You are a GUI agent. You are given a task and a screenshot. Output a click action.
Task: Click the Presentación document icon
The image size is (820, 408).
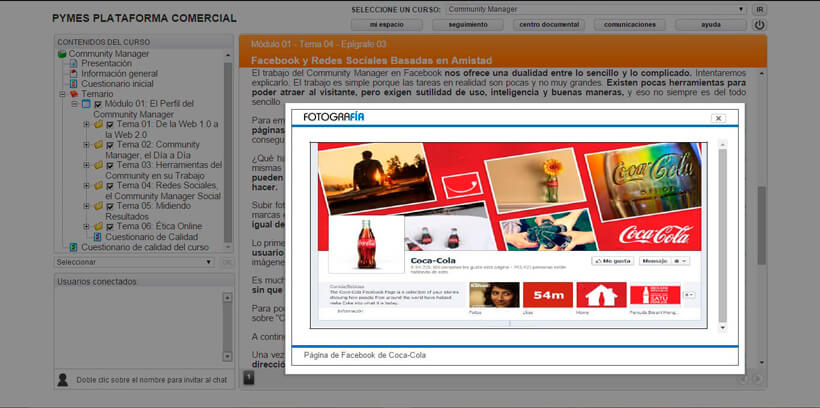tap(74, 64)
